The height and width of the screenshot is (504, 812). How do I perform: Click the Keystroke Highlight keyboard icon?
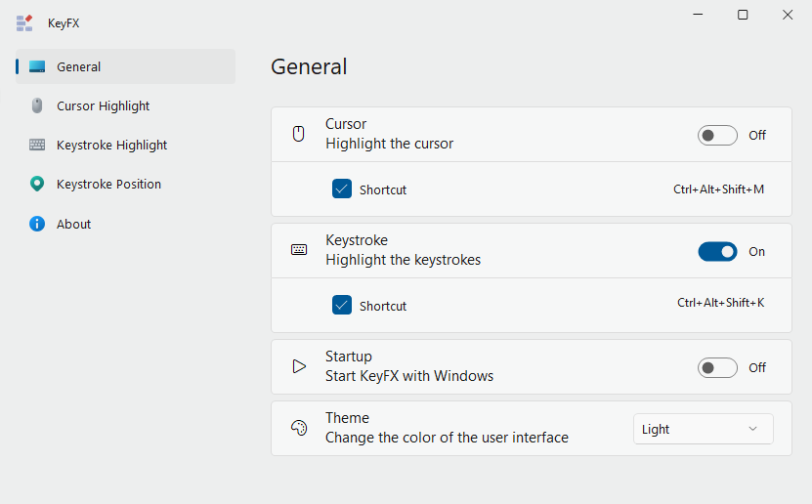tap(37, 146)
